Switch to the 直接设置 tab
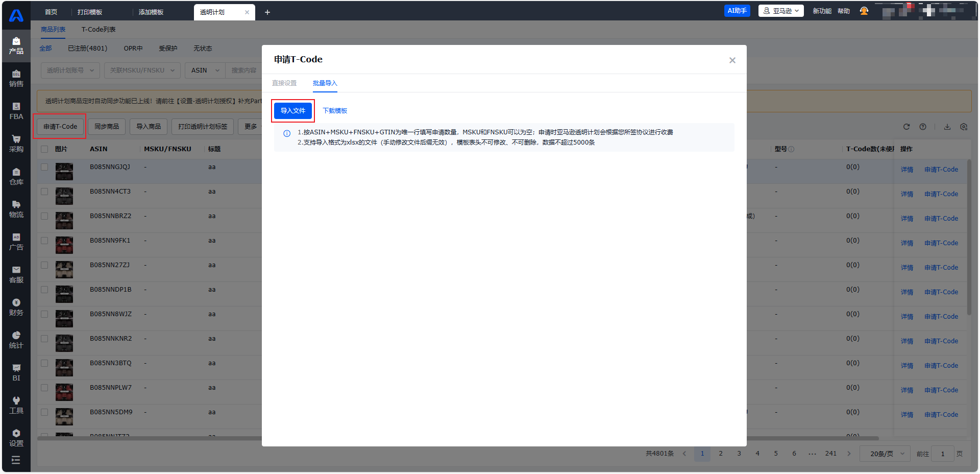980x474 pixels. pos(284,83)
